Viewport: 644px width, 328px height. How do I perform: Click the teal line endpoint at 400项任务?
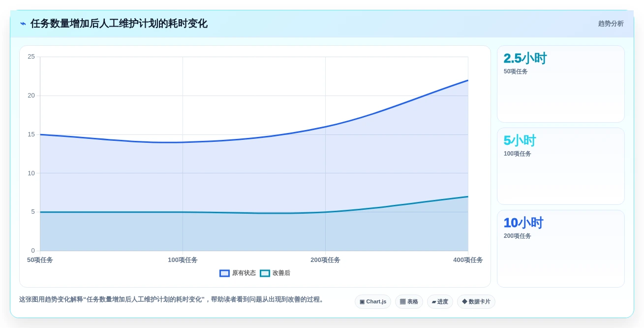pyautogui.click(x=468, y=197)
